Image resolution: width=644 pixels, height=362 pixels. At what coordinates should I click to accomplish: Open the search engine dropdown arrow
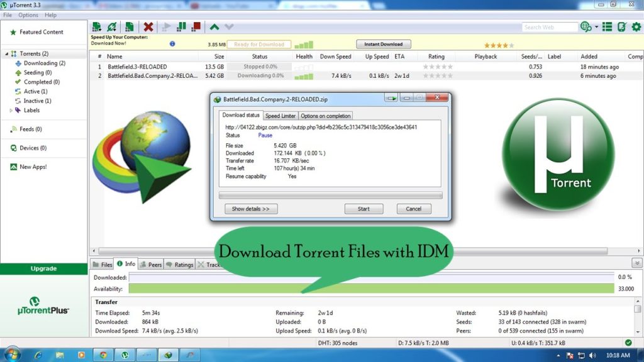pos(596,26)
